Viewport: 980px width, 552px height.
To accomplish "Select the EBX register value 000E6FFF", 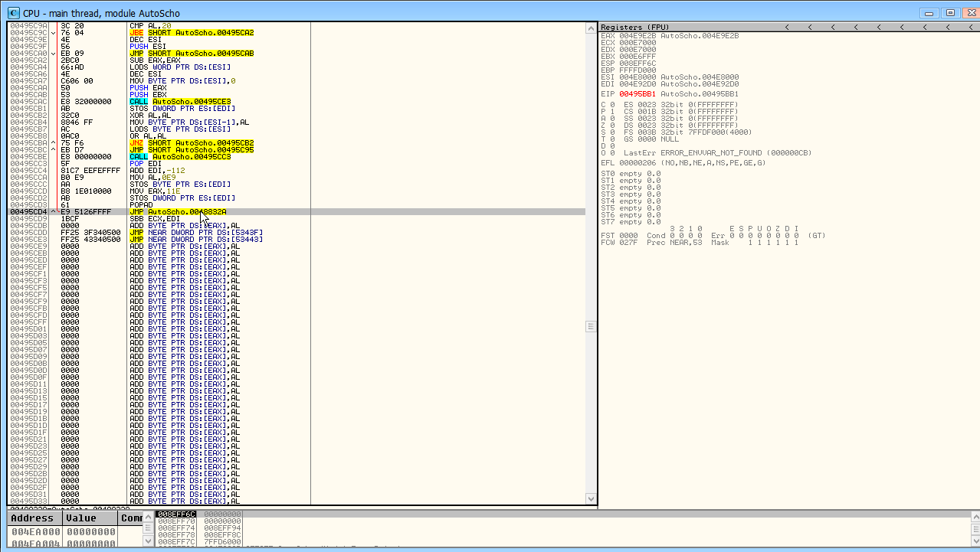I will tap(637, 56).
